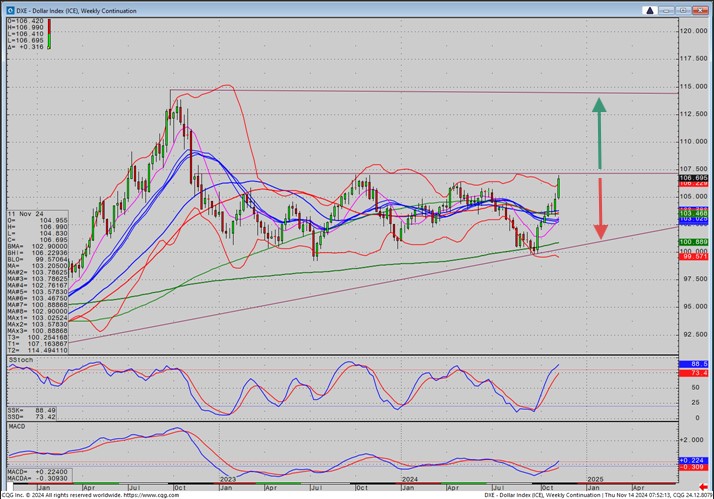Click the 2025 label on time axis
This screenshot has width=714, height=499.
tap(594, 480)
